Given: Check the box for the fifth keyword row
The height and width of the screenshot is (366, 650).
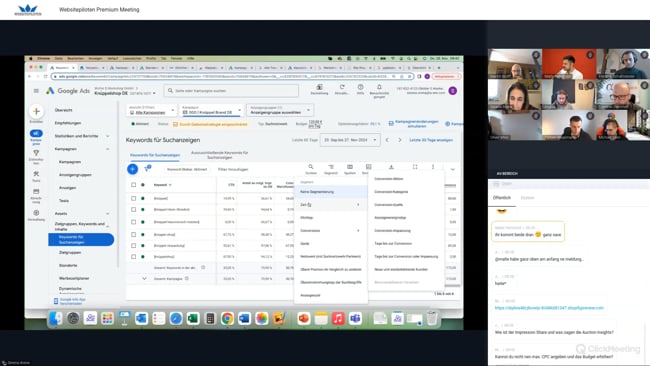Looking at the screenshot, I should click(x=133, y=245).
